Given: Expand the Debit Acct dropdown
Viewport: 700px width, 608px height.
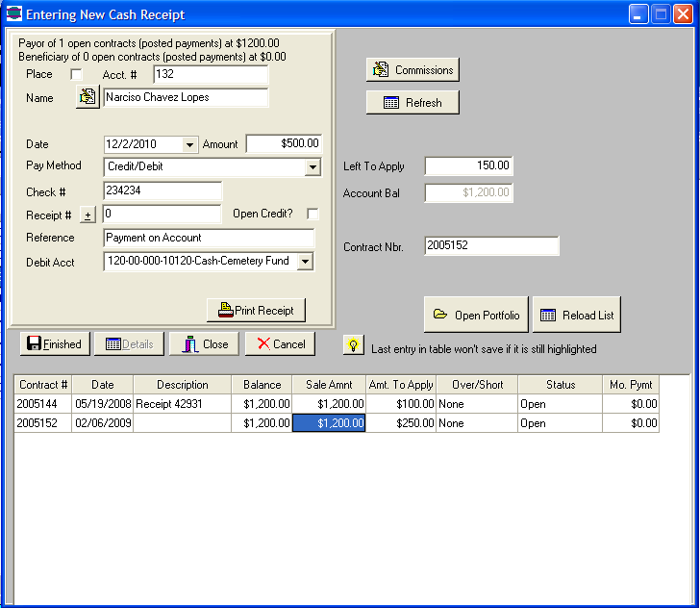Looking at the screenshot, I should tap(306, 262).
